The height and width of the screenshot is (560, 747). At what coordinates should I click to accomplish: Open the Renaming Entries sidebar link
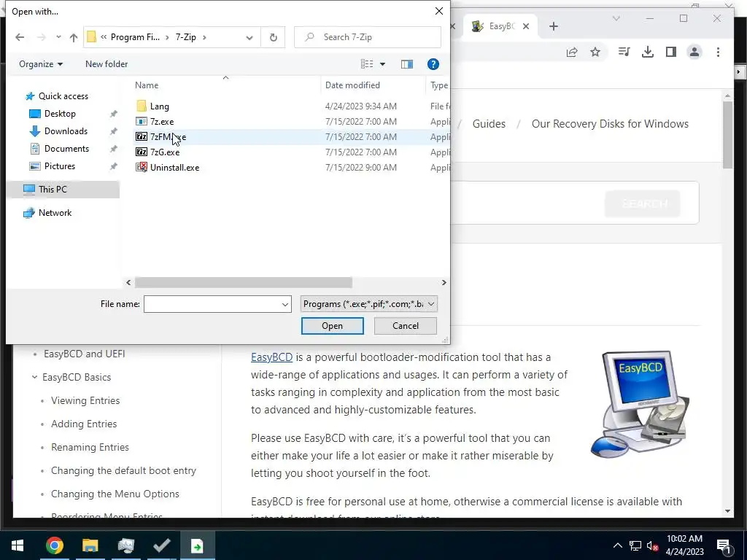(90, 447)
